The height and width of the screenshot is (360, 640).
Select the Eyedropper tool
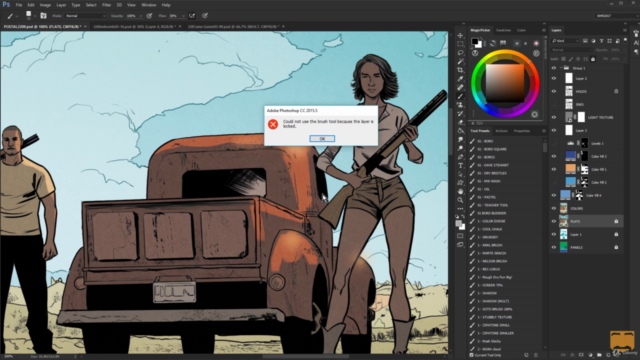[x=460, y=78]
